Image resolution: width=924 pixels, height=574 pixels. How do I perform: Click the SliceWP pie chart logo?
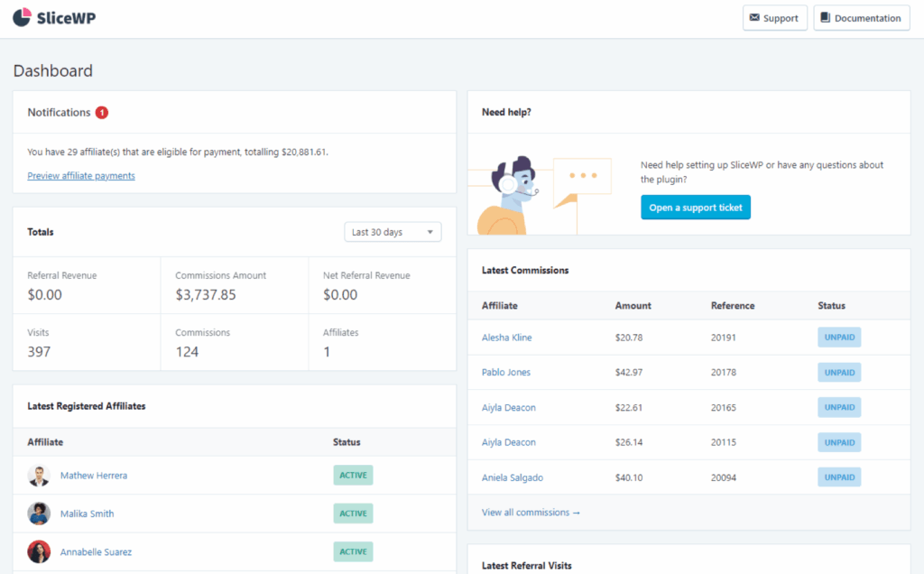21,16
